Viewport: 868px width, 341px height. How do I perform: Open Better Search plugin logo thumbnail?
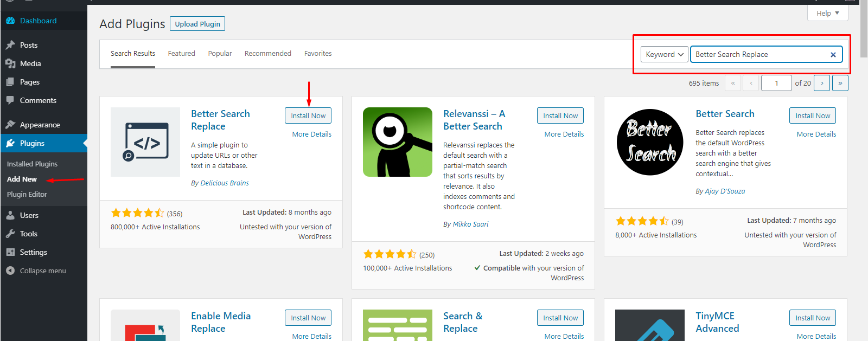pyautogui.click(x=650, y=142)
